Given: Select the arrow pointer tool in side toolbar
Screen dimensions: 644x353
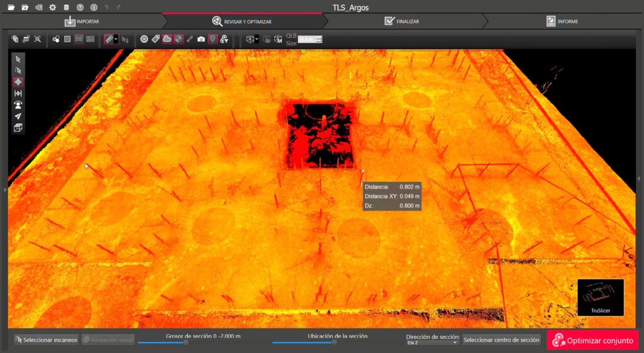Looking at the screenshot, I should coord(18,59).
